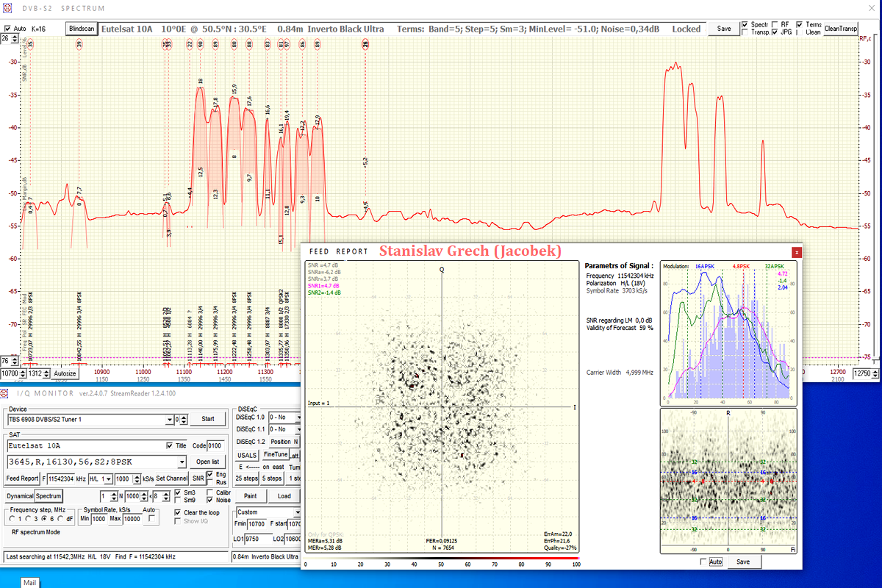
Task: Open Mail from the taskbar
Action: coord(29,582)
